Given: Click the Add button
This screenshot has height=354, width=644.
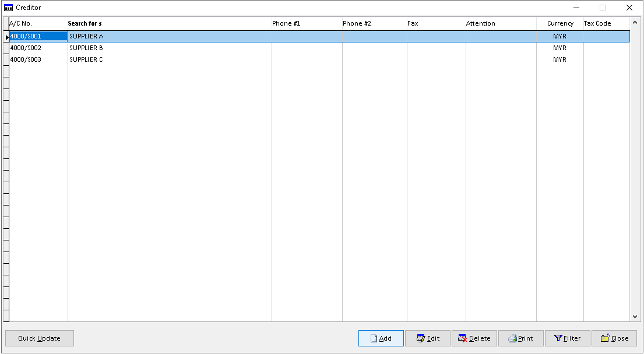Looking at the screenshot, I should (381, 338).
